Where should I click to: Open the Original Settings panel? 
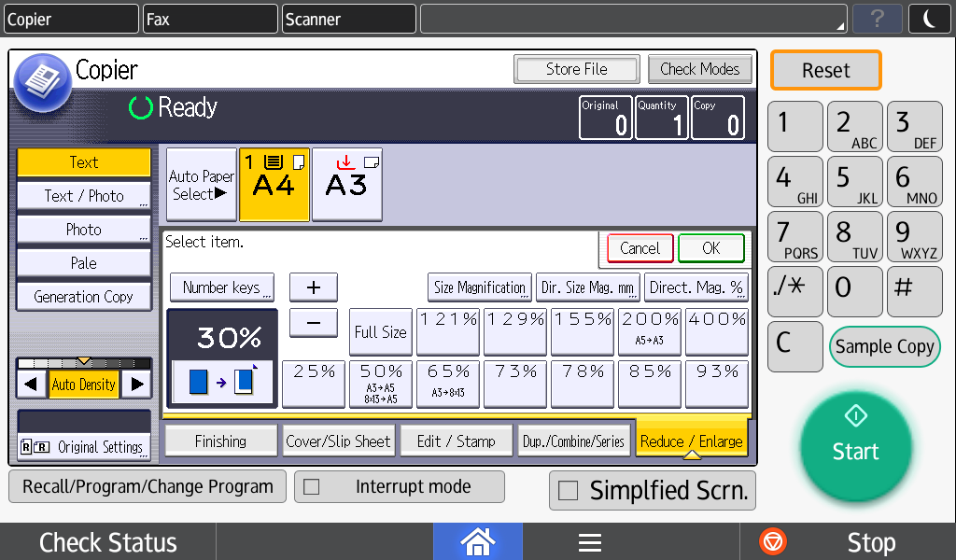pos(84,447)
